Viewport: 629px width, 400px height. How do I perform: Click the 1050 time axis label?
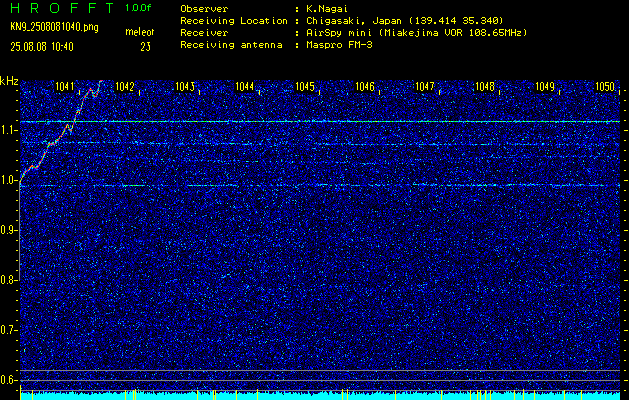pyautogui.click(x=605, y=86)
